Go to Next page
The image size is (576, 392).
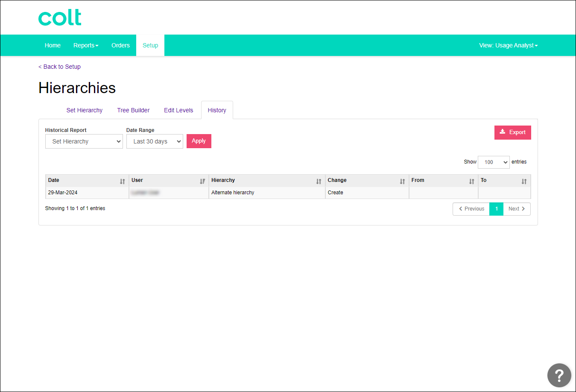pyautogui.click(x=517, y=209)
